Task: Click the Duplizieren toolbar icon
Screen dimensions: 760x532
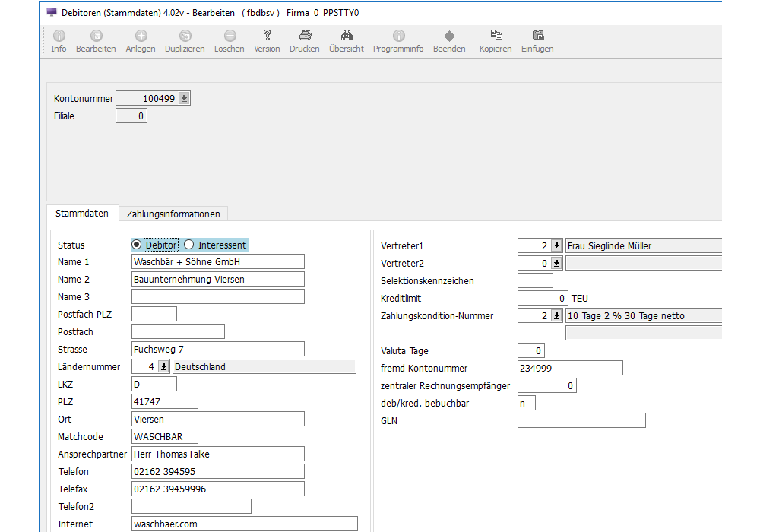Action: pos(185,36)
